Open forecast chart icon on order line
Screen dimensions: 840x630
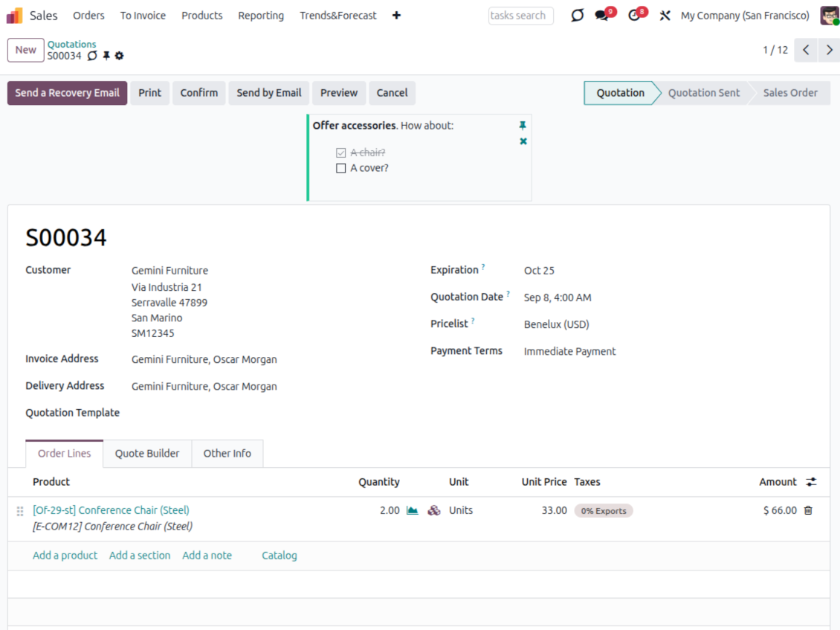click(412, 510)
